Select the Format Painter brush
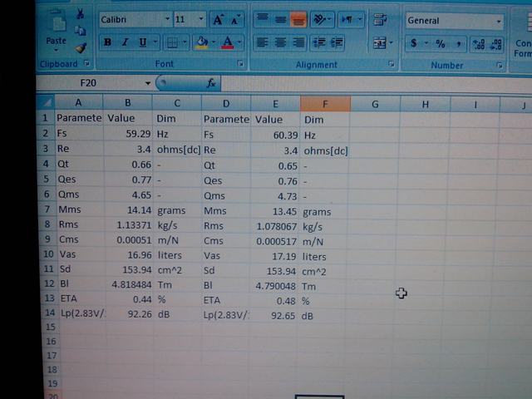Viewport: 532px width, 399px height. pyautogui.click(x=81, y=48)
